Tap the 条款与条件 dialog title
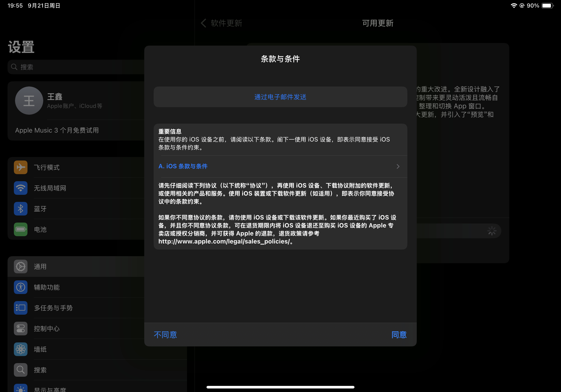Screen dimensions: 561x392 click(x=280, y=59)
